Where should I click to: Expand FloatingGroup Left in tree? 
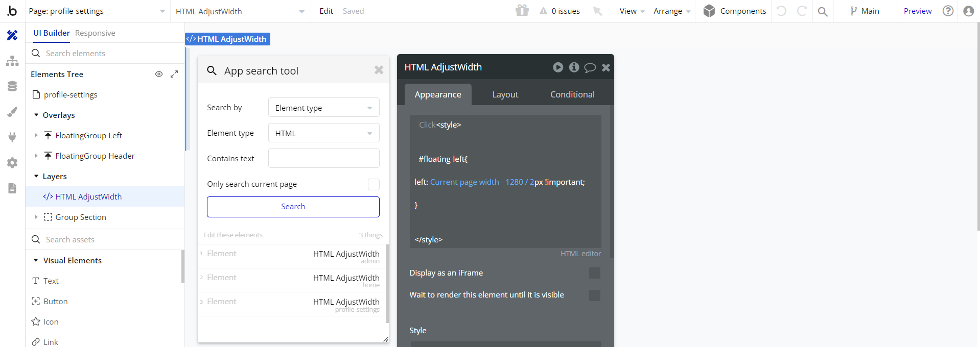(36, 135)
